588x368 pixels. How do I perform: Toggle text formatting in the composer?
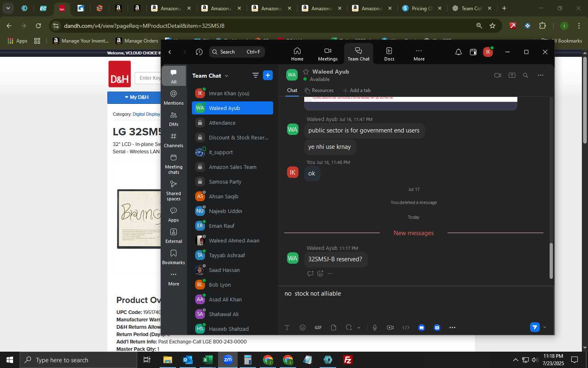pyautogui.click(x=287, y=328)
